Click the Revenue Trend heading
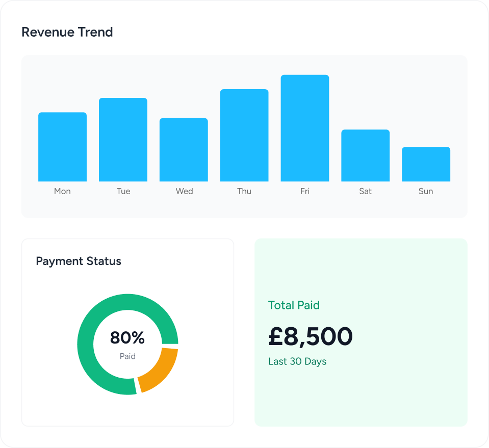Viewport: 489px width, 448px height. pos(67,32)
